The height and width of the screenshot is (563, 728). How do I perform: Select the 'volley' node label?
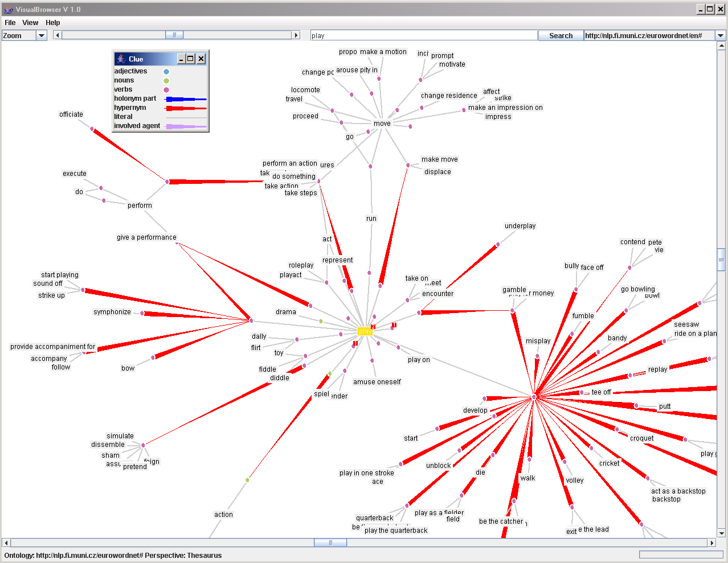click(575, 480)
